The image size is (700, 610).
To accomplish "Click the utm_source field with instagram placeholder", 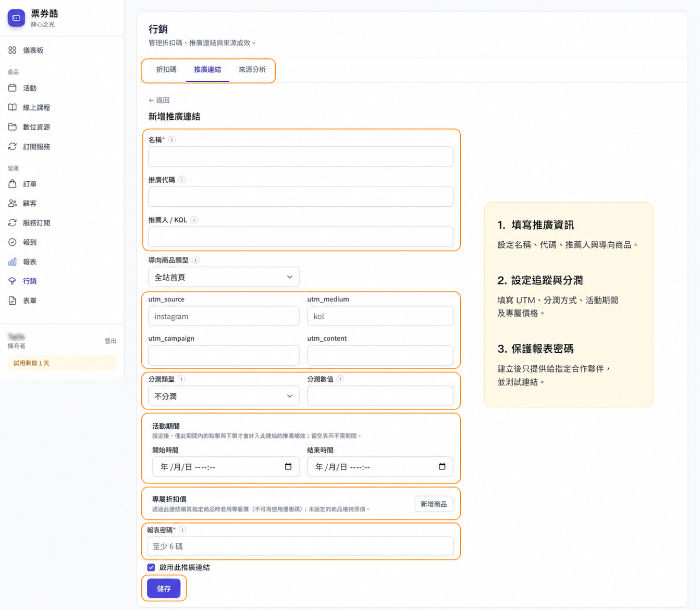I will (224, 316).
